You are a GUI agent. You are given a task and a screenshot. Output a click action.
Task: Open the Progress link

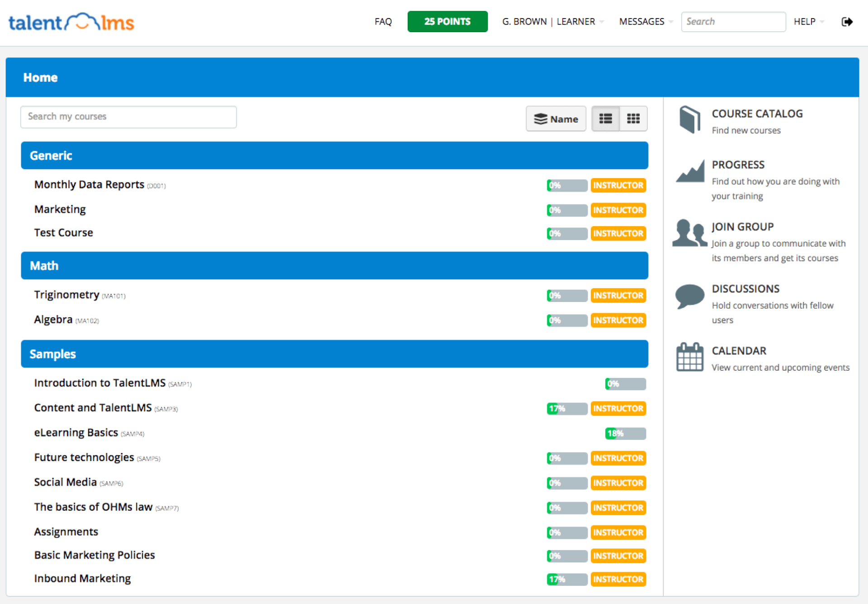pos(738,165)
